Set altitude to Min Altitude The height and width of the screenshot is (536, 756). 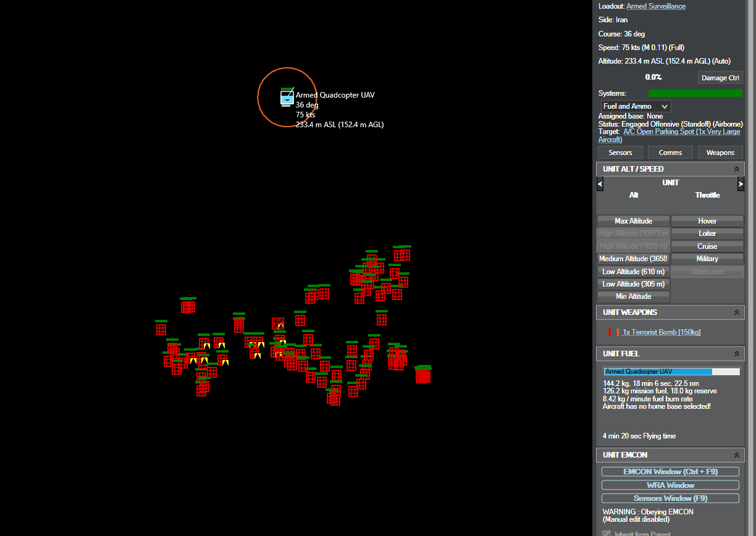coord(633,296)
